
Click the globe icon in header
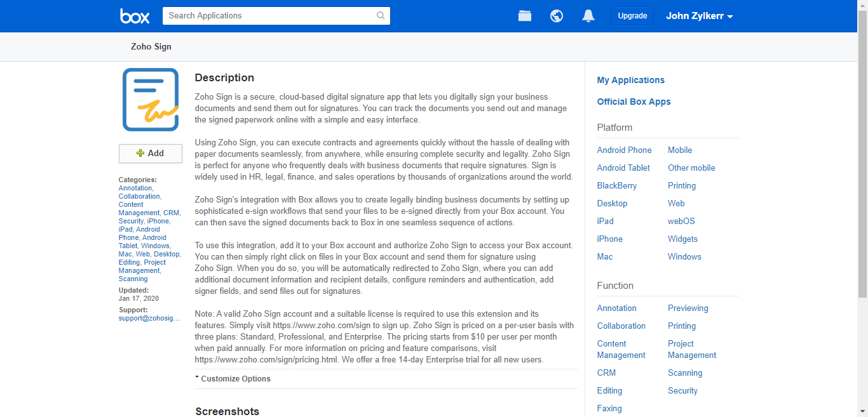point(557,16)
